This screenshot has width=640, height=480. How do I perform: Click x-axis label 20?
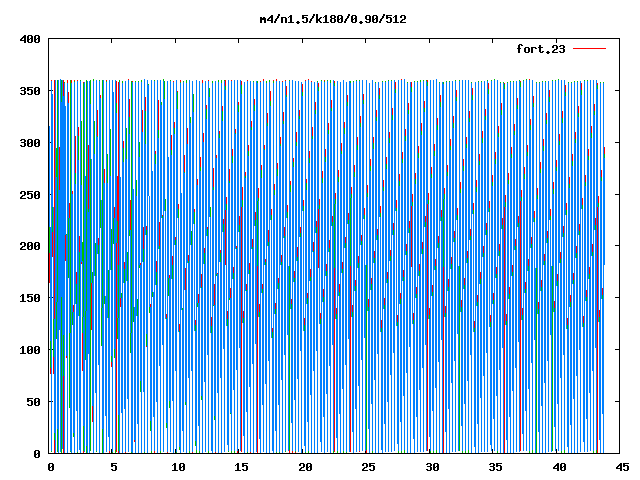(x=305, y=467)
